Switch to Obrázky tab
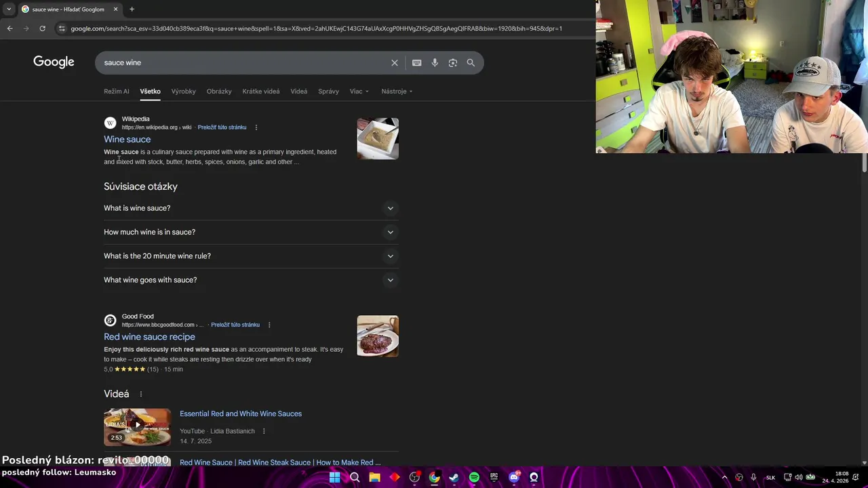The image size is (868, 488). (219, 91)
